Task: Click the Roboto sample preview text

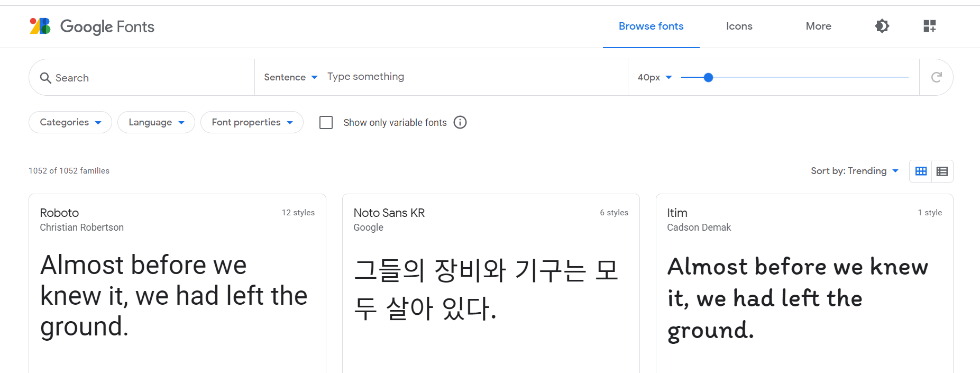Action: point(173,296)
